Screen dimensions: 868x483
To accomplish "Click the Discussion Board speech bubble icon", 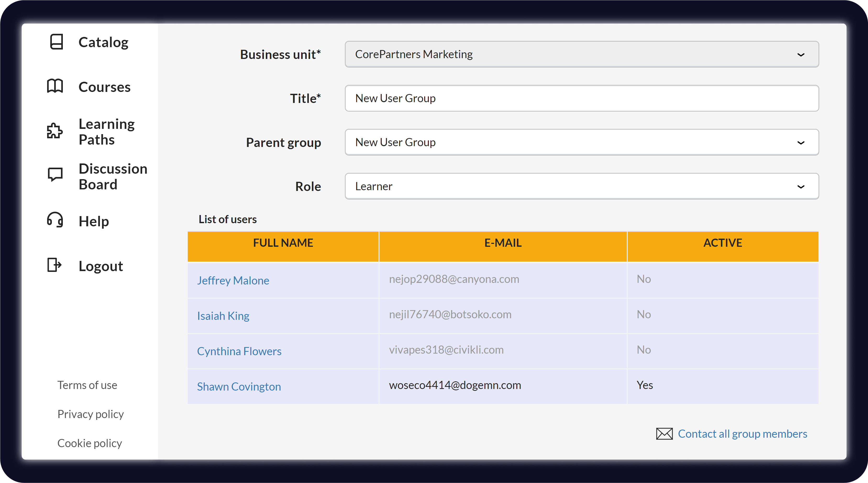I will (x=55, y=175).
